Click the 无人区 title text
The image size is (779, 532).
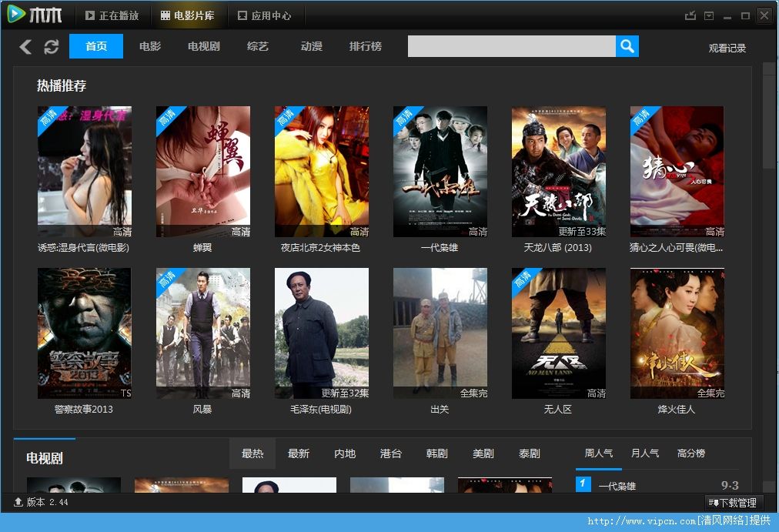pos(558,410)
